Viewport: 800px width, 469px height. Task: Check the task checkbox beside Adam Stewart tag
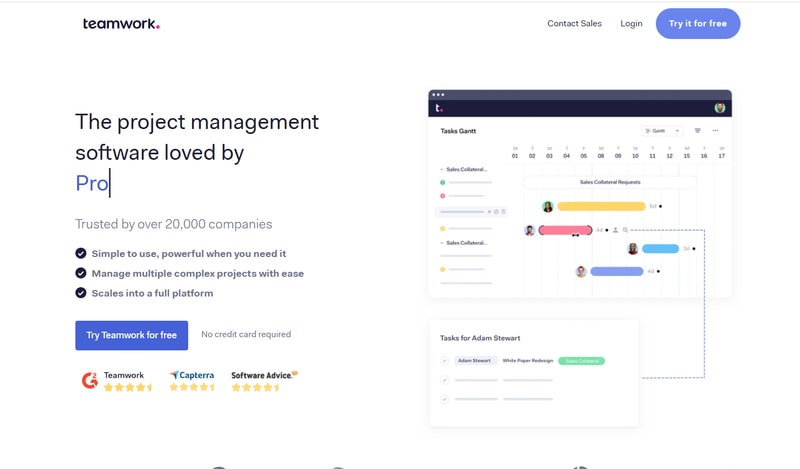(x=444, y=361)
